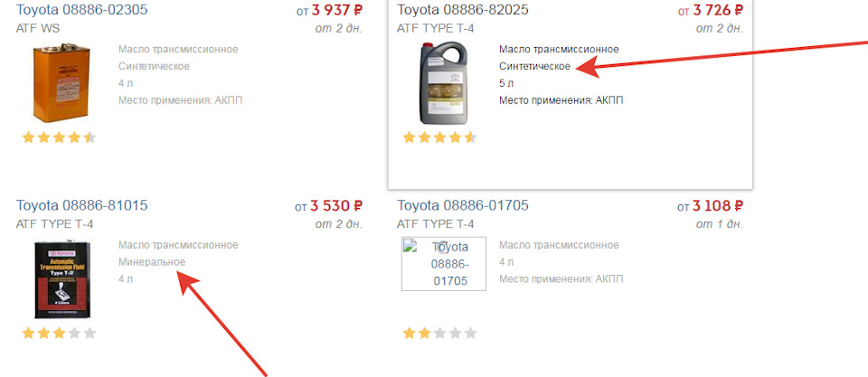Open the Toyota 08886-01705 product link
This screenshot has height=377, width=868.
(x=463, y=205)
